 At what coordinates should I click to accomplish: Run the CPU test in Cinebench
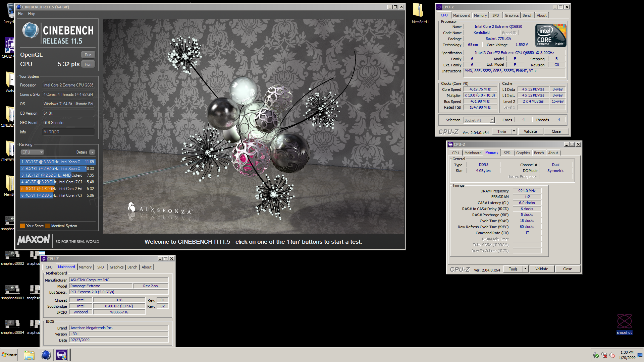pyautogui.click(x=88, y=64)
